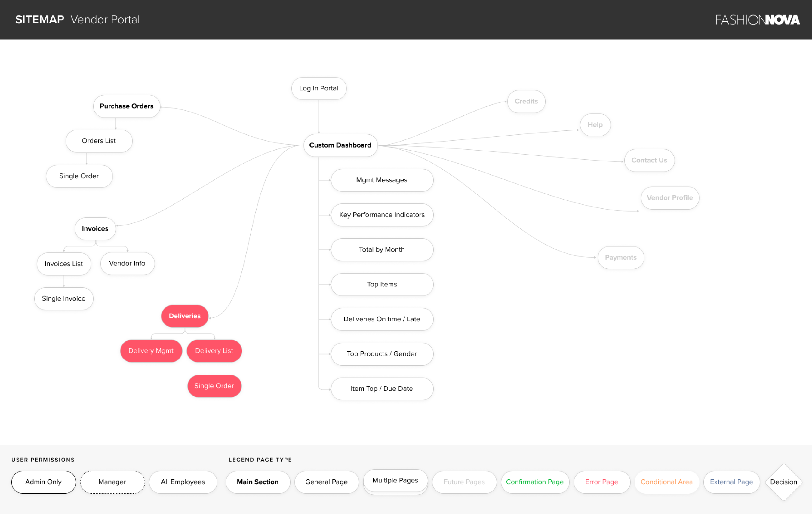Select the green Confirmation Page legend
Image resolution: width=812 pixels, height=514 pixels.
tap(535, 482)
